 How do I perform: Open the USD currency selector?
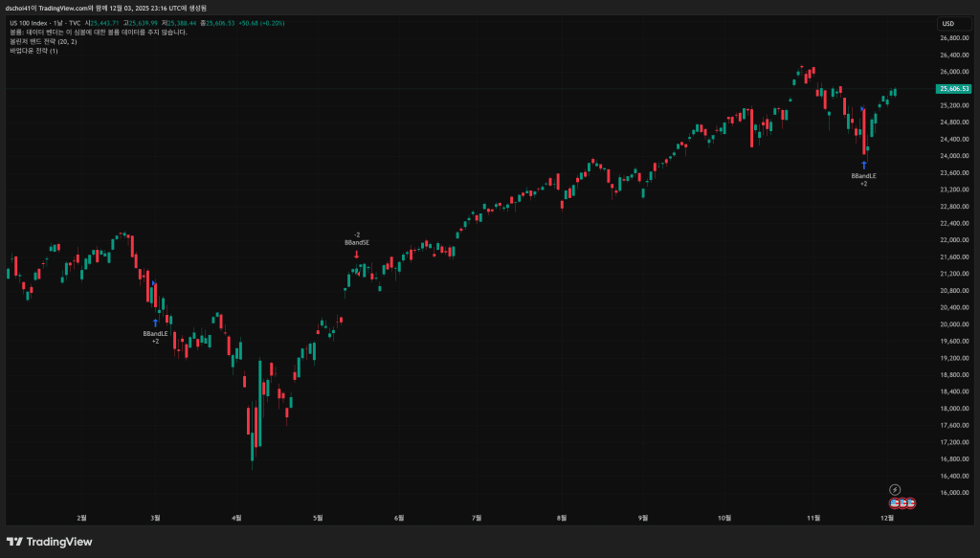pos(948,23)
